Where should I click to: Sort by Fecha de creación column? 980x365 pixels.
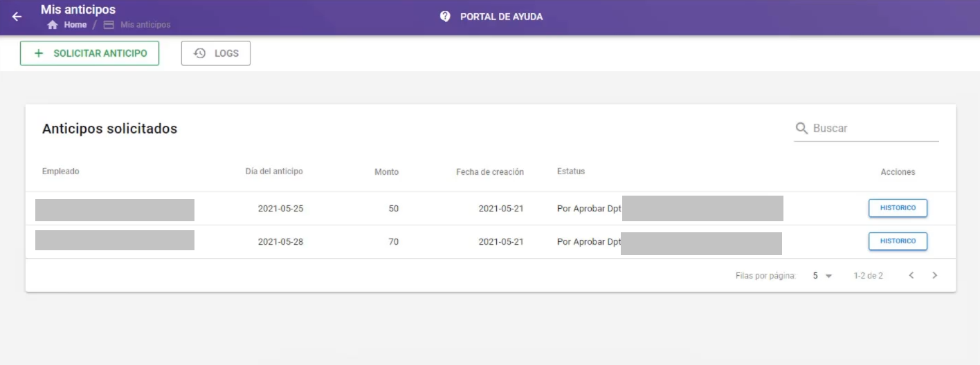click(490, 172)
